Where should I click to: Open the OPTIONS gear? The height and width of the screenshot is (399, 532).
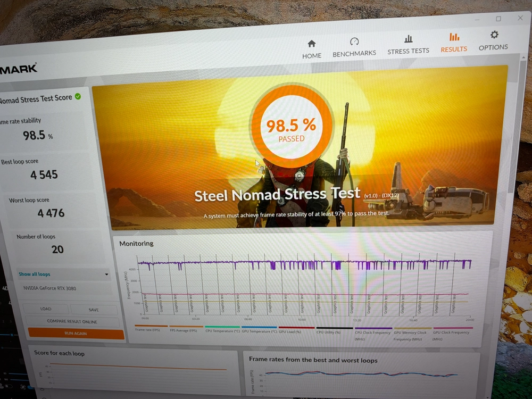pyautogui.click(x=493, y=41)
